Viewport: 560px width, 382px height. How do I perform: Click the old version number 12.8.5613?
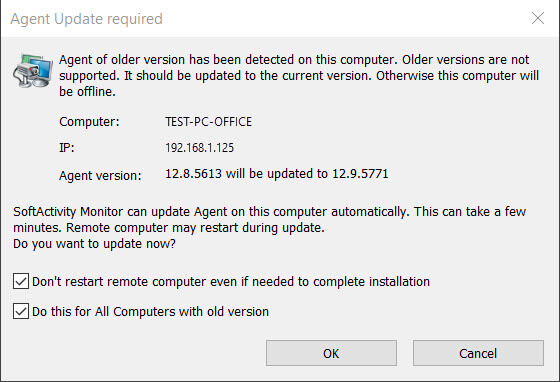point(193,174)
